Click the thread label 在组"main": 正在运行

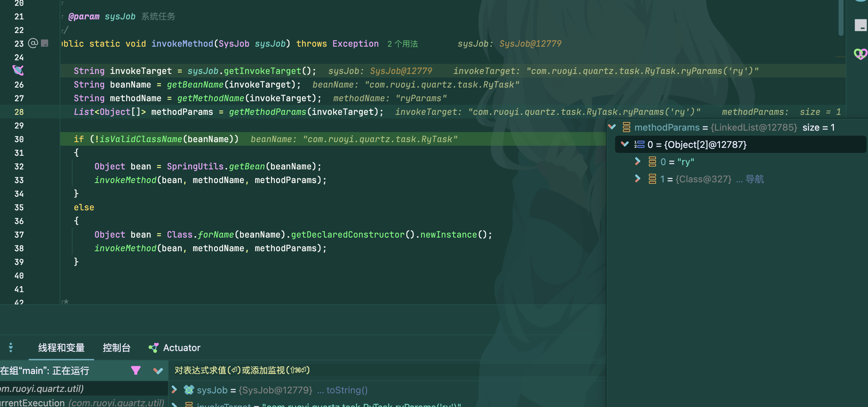45,370
